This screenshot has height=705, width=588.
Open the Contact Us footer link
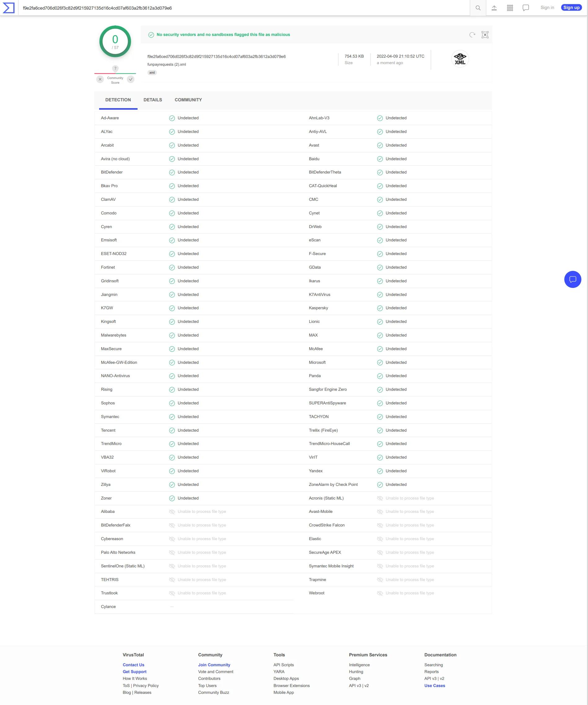coord(134,665)
